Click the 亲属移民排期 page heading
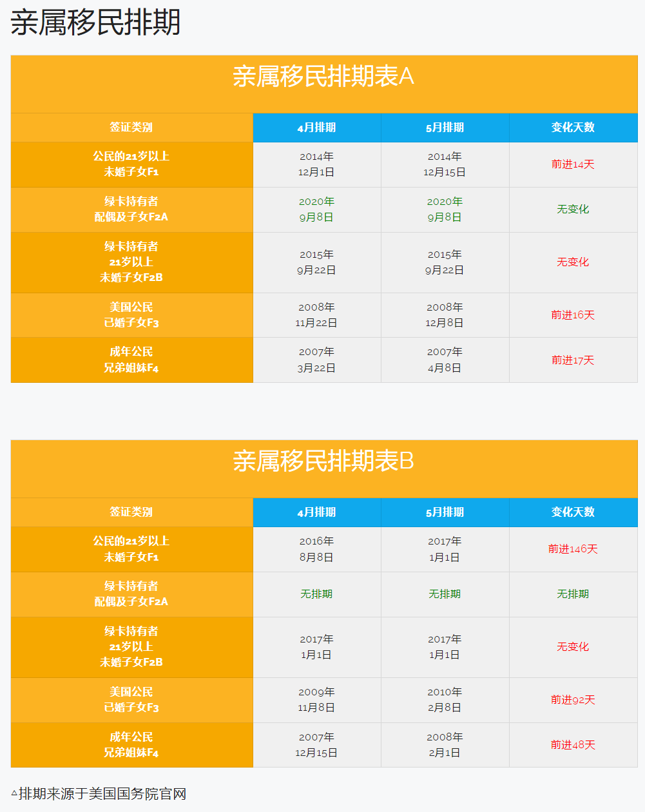 click(95, 23)
